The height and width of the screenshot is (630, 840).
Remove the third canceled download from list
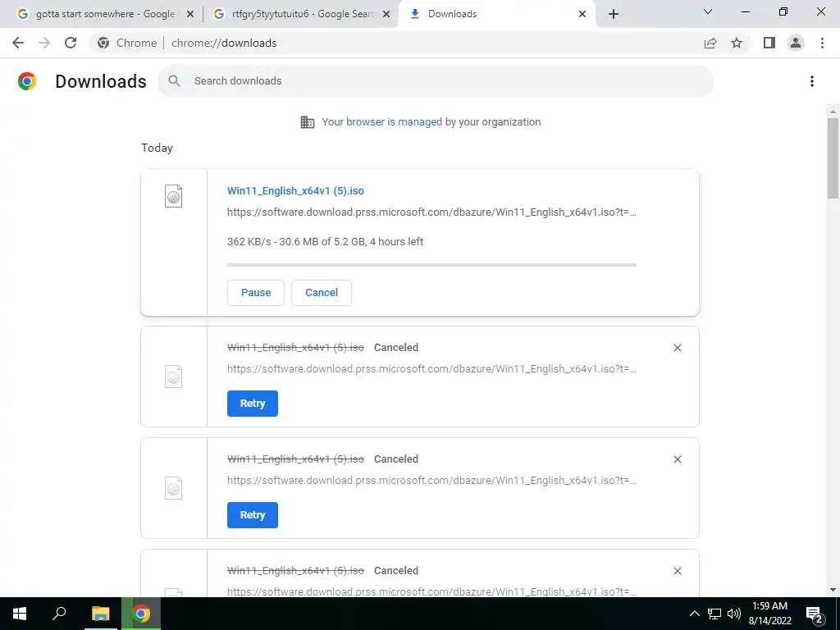(x=677, y=571)
